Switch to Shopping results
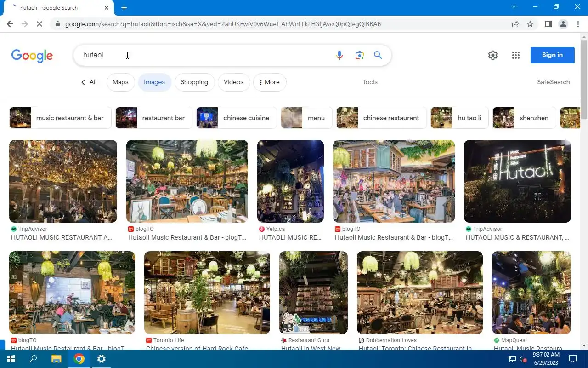The image size is (588, 368). click(x=194, y=82)
